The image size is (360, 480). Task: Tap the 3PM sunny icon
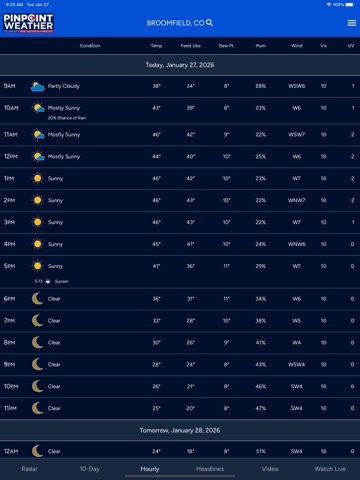pos(38,222)
